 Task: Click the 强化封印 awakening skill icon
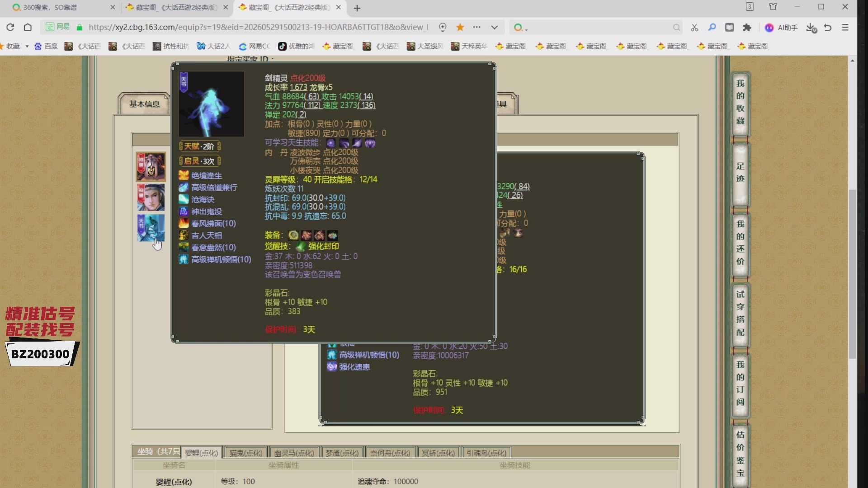(x=301, y=246)
